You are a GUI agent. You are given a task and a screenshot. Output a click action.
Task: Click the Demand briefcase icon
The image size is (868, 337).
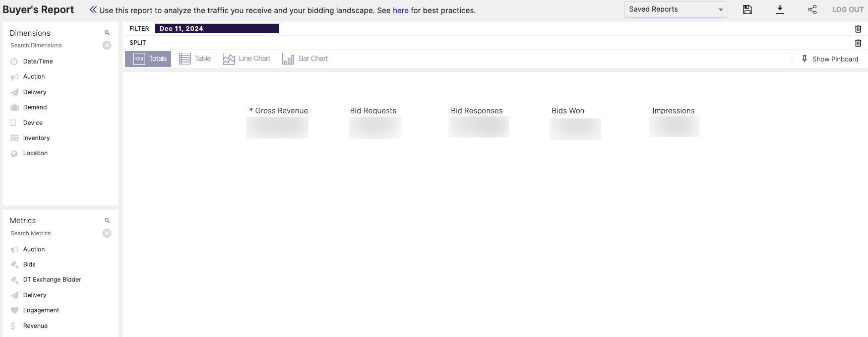[x=14, y=107]
